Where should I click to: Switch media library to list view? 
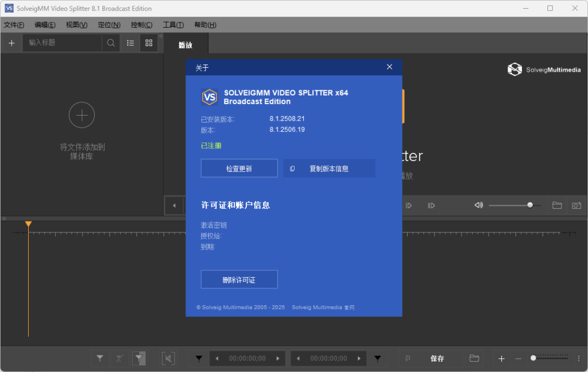[x=130, y=43]
